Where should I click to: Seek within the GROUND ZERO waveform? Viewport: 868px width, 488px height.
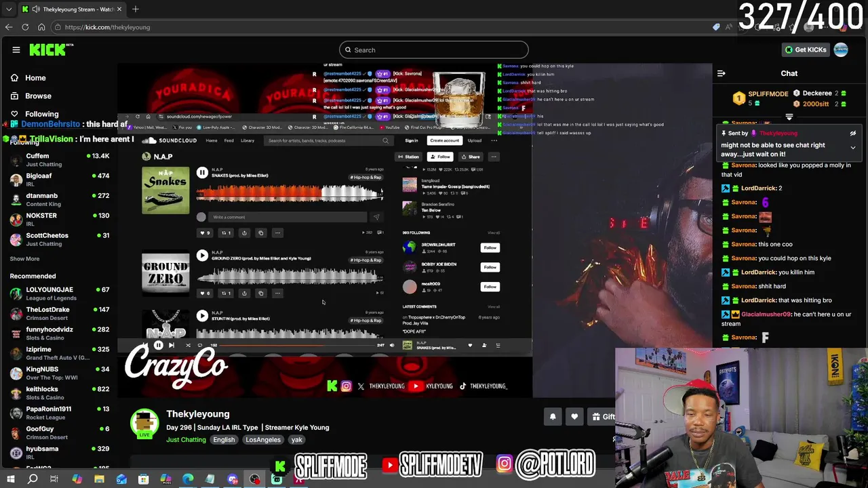pos(290,275)
